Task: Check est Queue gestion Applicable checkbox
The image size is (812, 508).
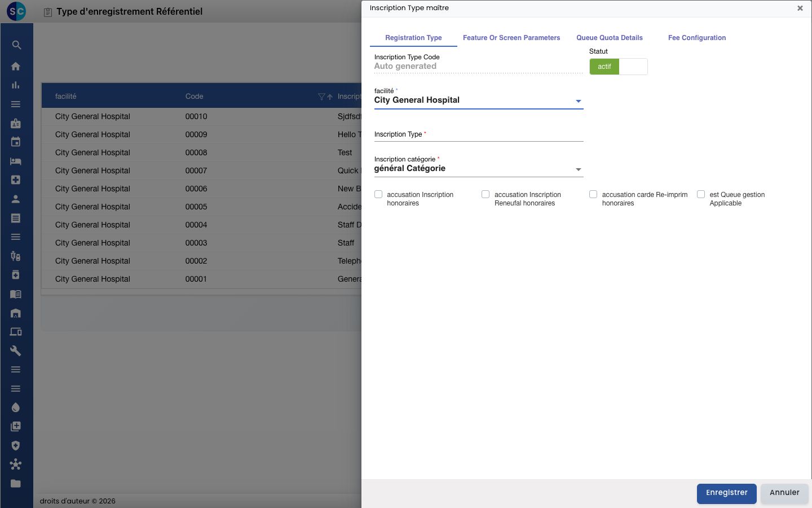Action: [x=701, y=194]
